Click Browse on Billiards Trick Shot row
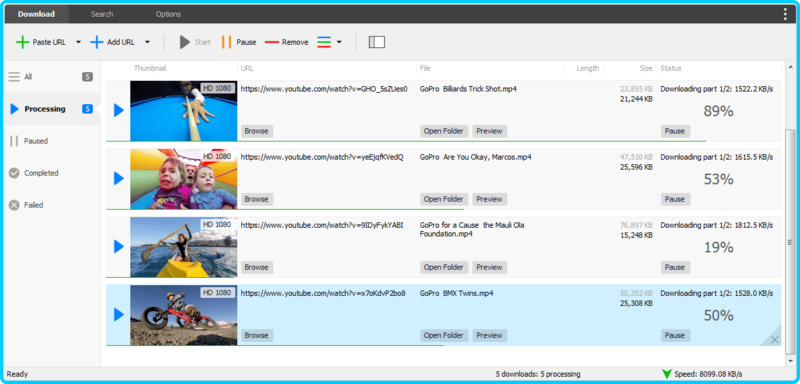800x384 pixels. 257,131
